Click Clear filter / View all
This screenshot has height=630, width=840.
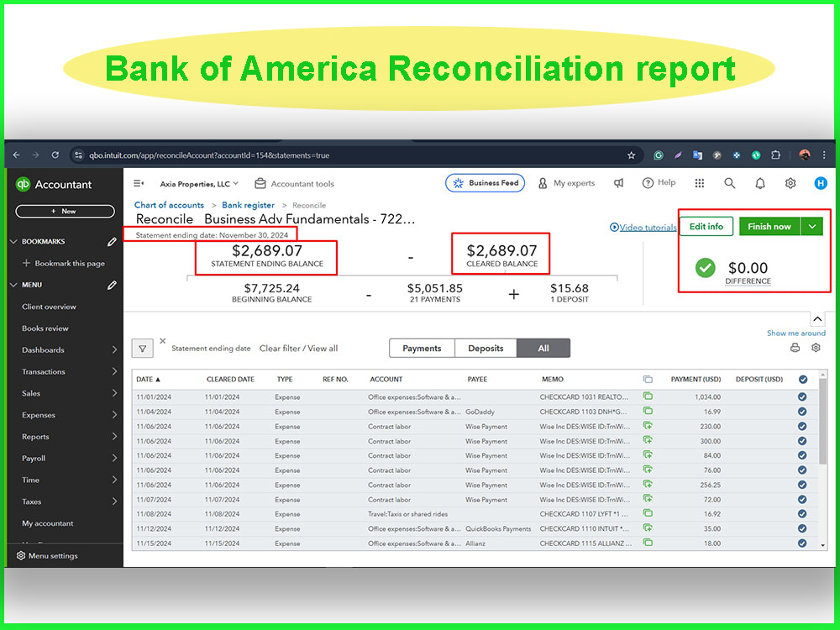point(298,349)
